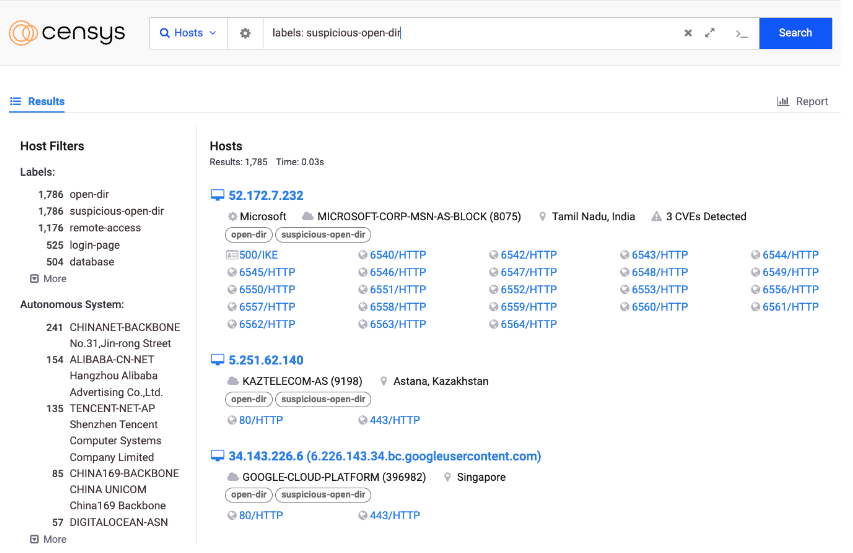The width and height of the screenshot is (853, 553).
Task: Click the warning icon for 3 CVEs Detected
Action: (656, 216)
